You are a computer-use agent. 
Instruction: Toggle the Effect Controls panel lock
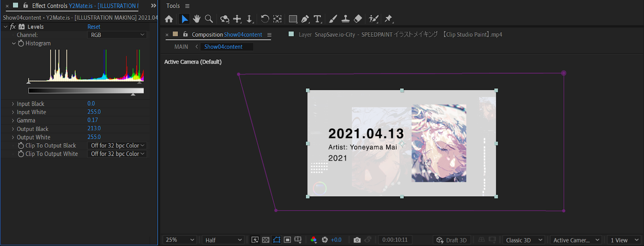click(26, 6)
